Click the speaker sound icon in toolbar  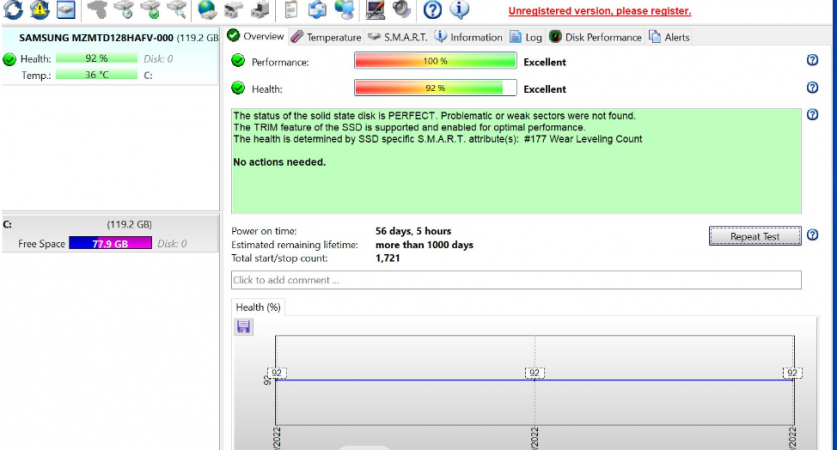click(x=401, y=10)
